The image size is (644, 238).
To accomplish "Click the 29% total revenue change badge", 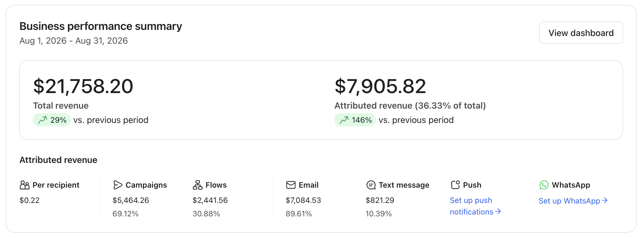I will [x=52, y=120].
